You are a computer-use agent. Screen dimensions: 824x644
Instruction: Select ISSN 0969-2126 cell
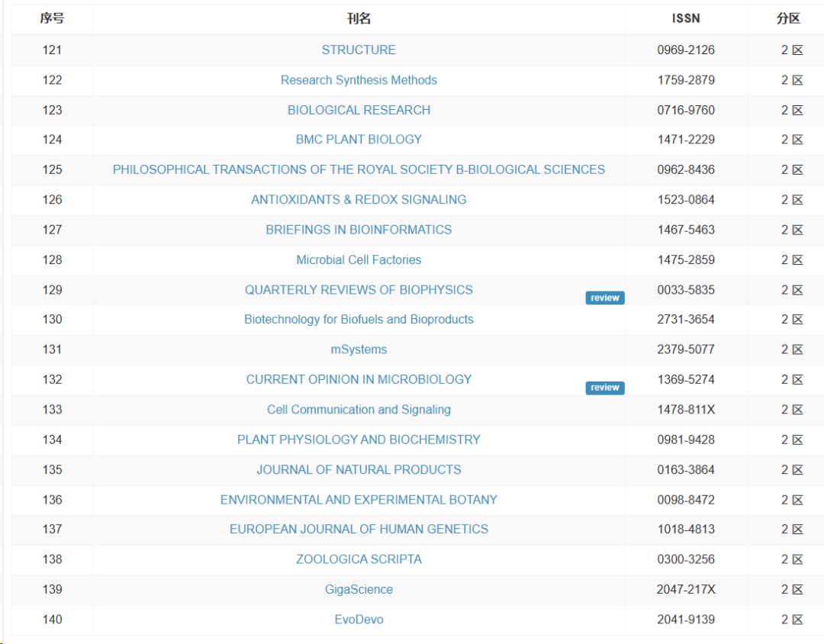(686, 50)
